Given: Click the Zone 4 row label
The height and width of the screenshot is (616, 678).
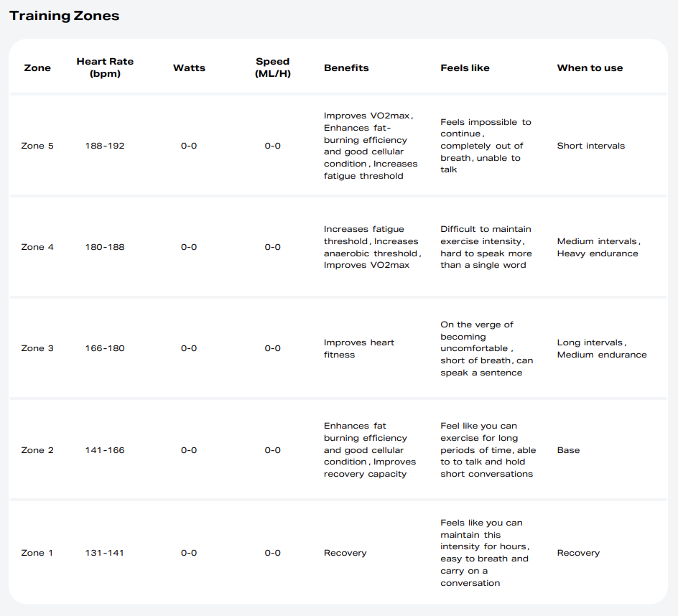Looking at the screenshot, I should pyautogui.click(x=37, y=247).
